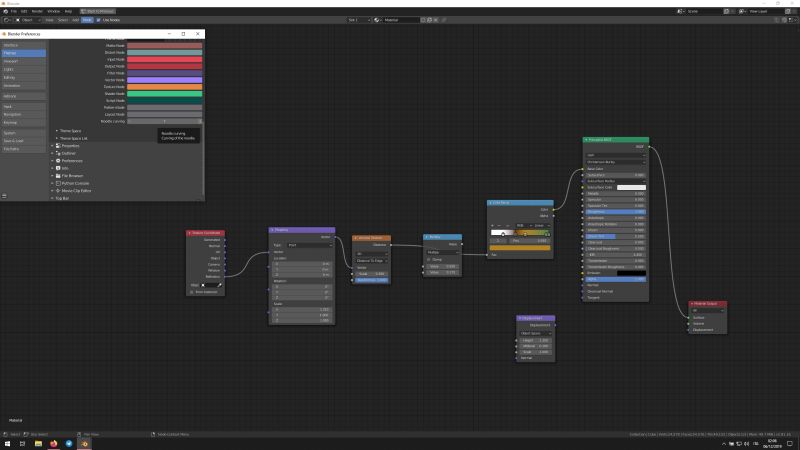
Task: Click the ColorRamp stop color bar
Action: 520,248
